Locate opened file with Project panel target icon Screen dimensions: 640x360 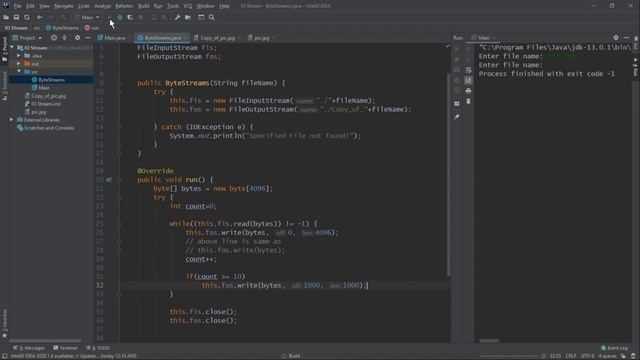pos(54,38)
